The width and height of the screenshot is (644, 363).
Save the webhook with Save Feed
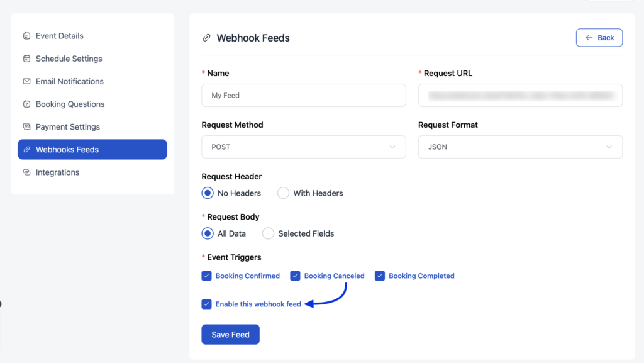click(x=230, y=334)
